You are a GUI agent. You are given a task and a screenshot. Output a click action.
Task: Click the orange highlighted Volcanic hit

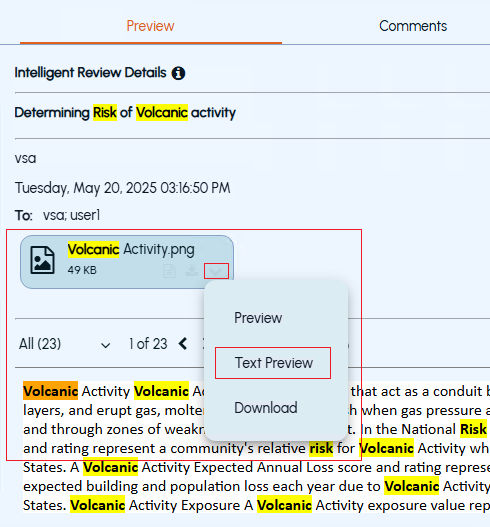50,391
